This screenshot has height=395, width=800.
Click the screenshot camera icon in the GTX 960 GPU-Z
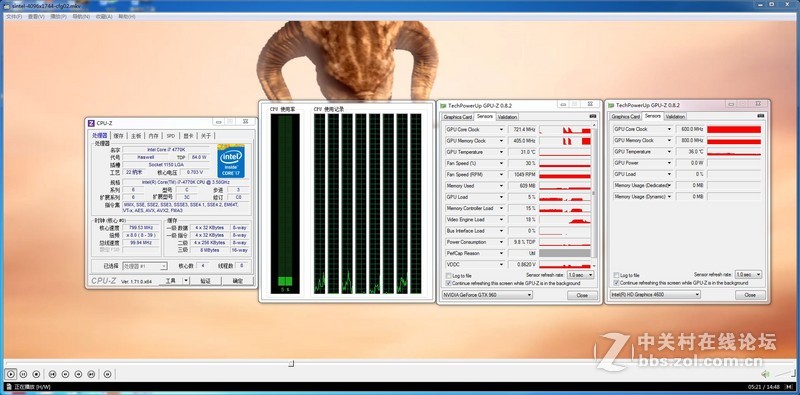click(592, 116)
